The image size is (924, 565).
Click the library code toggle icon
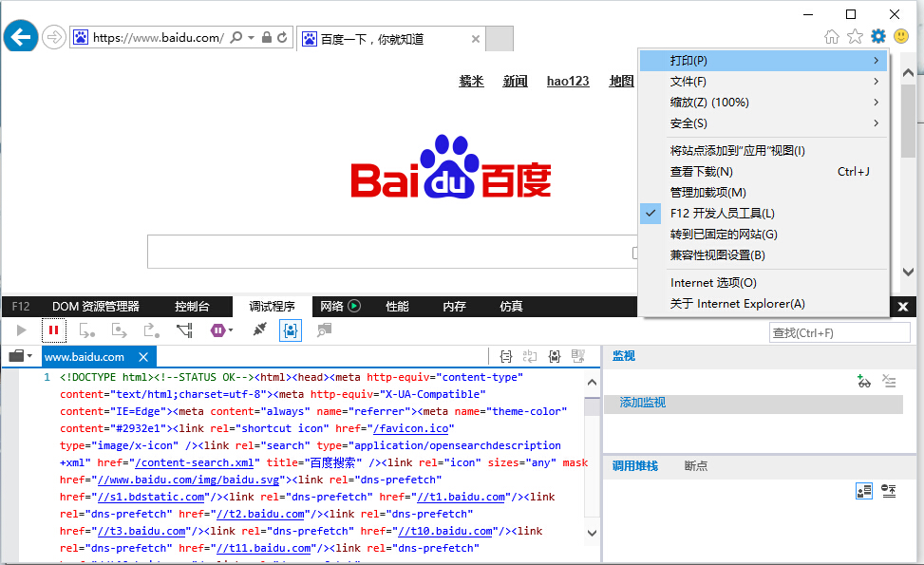click(x=554, y=356)
